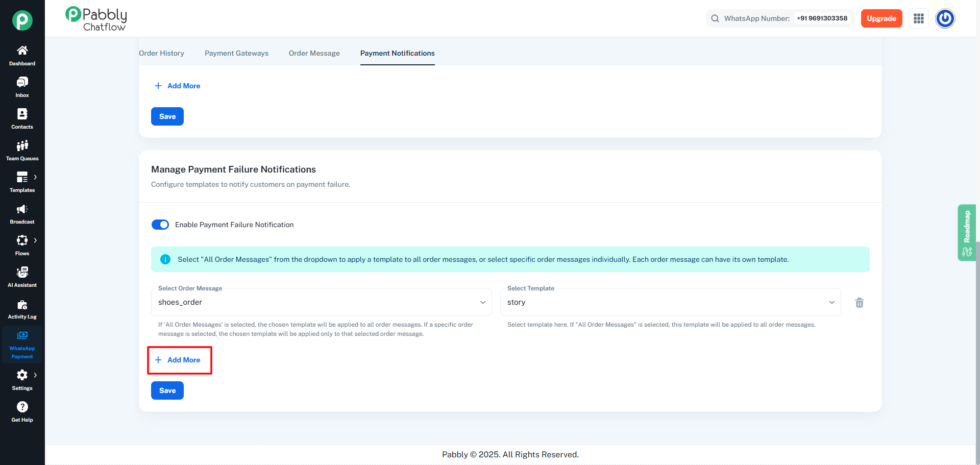Image resolution: width=980 pixels, height=465 pixels.
Task: Click the green Pabbly P sidebar logo
Action: [22, 20]
